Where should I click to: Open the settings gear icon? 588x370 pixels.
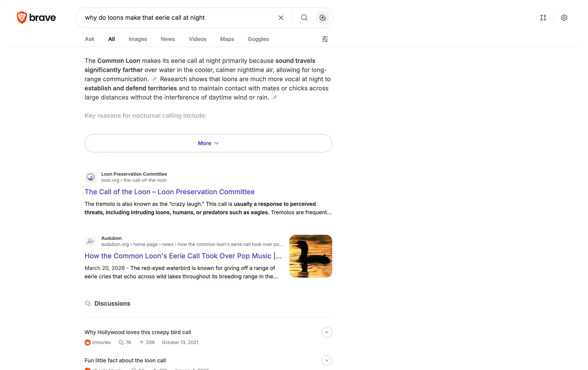564,18
